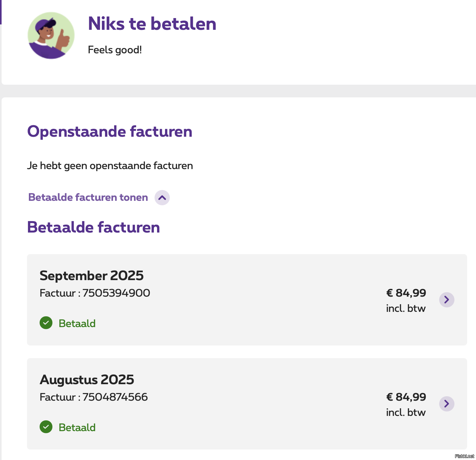The image size is (476, 460).
Task: Click the € 84,99 amount for Augustus
Action: pos(406,397)
